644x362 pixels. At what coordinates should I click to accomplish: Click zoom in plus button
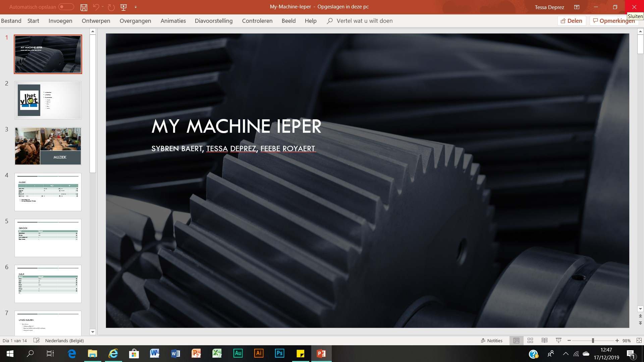[617, 341]
